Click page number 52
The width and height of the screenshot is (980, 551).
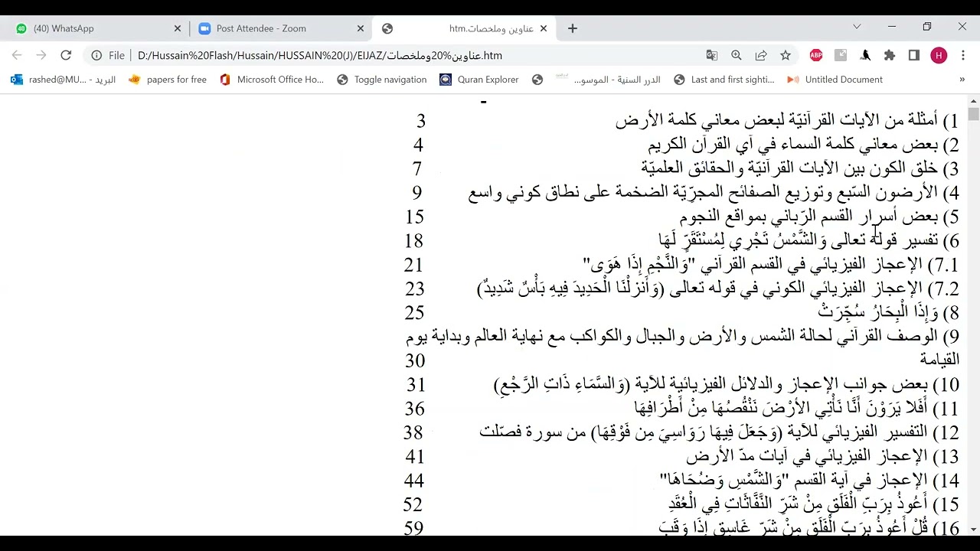pos(413,504)
